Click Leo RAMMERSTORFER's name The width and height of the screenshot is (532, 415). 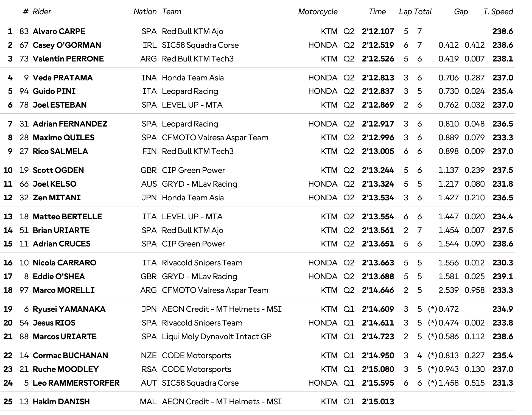coord(76,383)
